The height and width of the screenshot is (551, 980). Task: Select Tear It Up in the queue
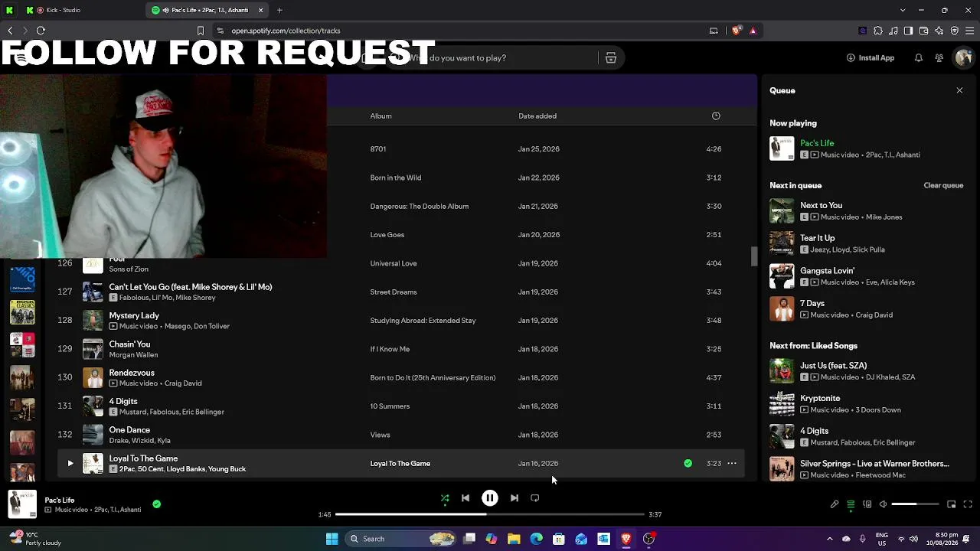867,243
